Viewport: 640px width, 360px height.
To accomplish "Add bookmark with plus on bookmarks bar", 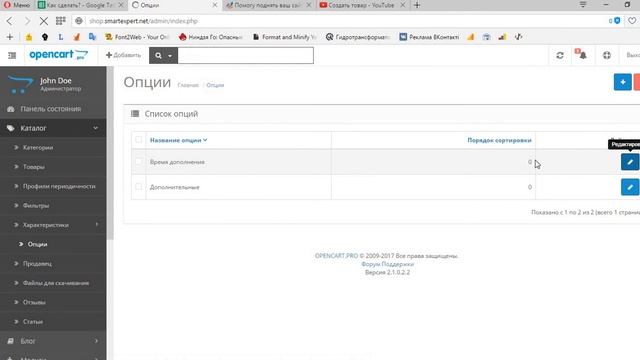I will (9, 37).
